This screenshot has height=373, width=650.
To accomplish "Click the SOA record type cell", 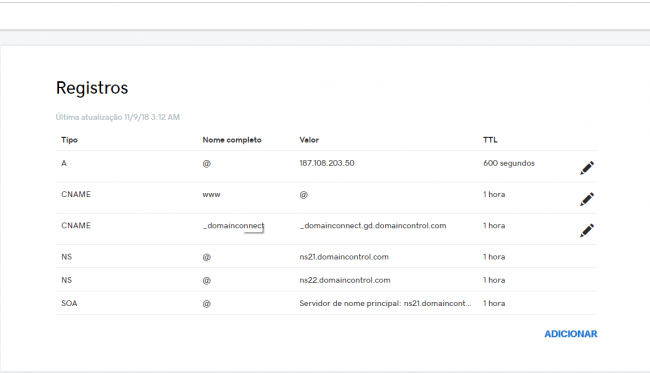I will pos(69,303).
